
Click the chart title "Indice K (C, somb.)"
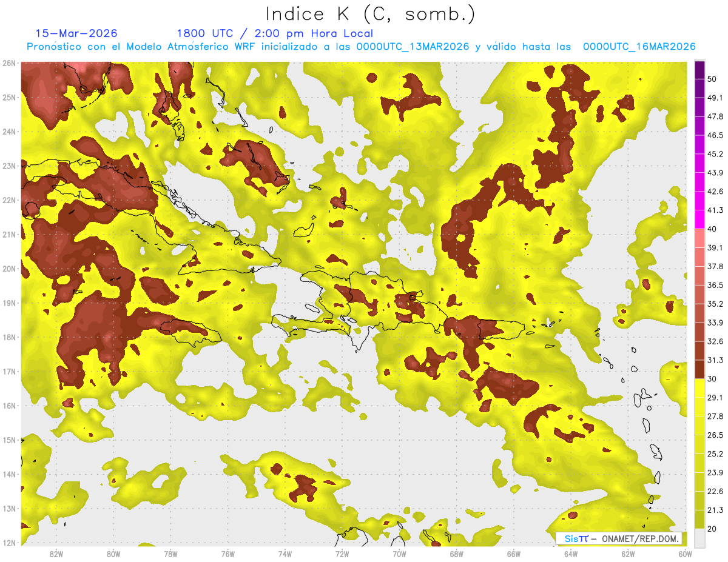click(370, 14)
